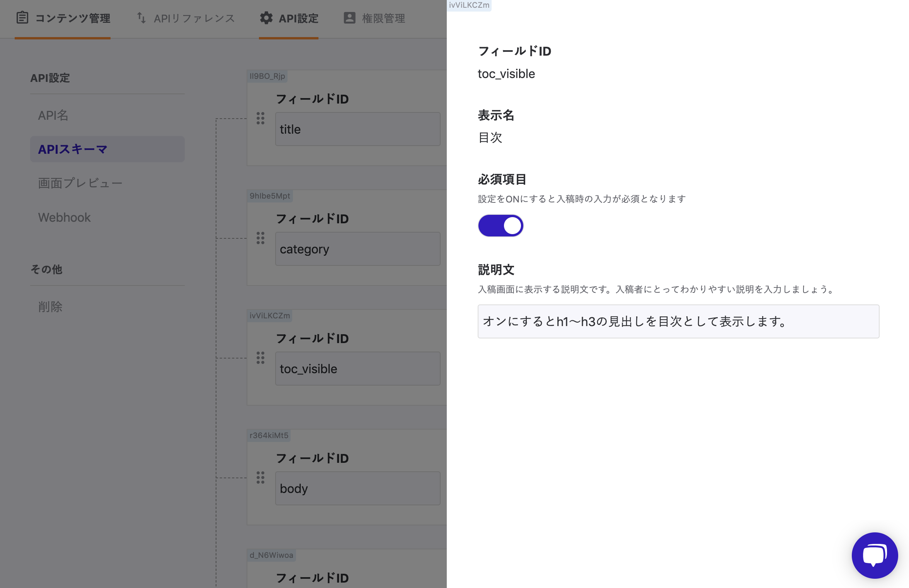Select API名 in the sidebar
Image resolution: width=909 pixels, height=588 pixels.
tap(53, 115)
